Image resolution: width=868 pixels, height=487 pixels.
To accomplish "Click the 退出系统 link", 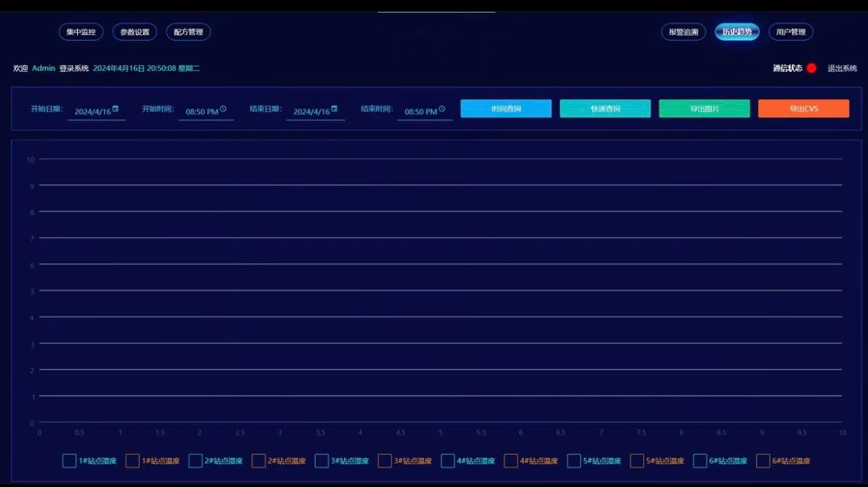I will pyautogui.click(x=842, y=68).
